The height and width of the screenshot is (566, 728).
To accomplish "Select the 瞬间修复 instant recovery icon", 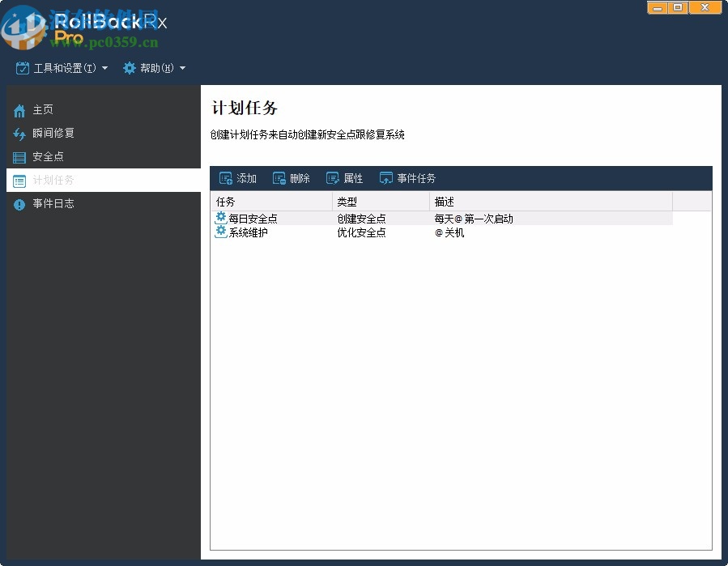I will coord(19,133).
